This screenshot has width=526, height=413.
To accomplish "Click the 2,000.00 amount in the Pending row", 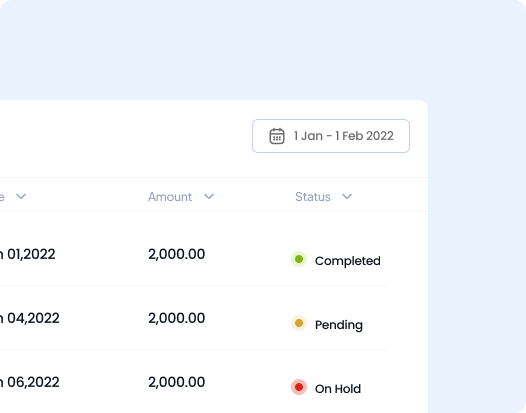I will tap(176, 318).
